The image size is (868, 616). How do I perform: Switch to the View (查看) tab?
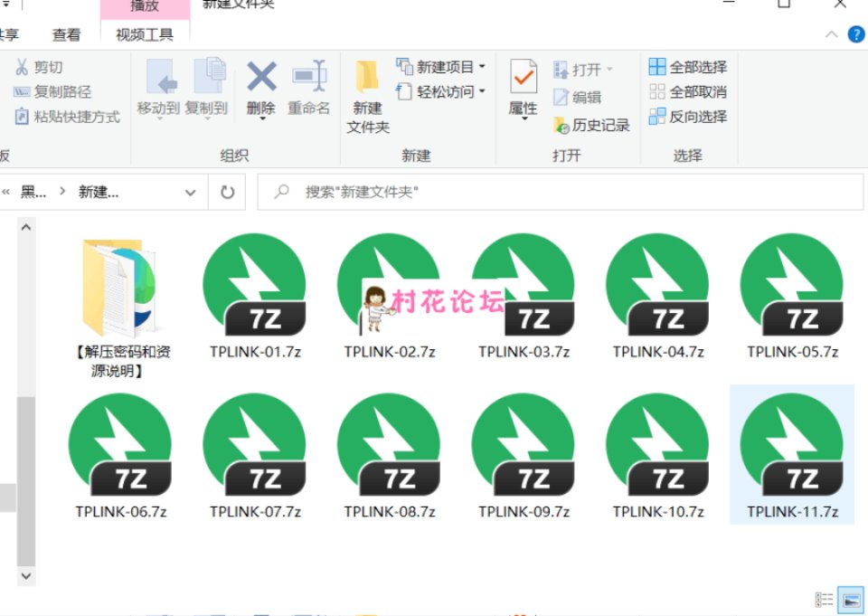pyautogui.click(x=66, y=35)
